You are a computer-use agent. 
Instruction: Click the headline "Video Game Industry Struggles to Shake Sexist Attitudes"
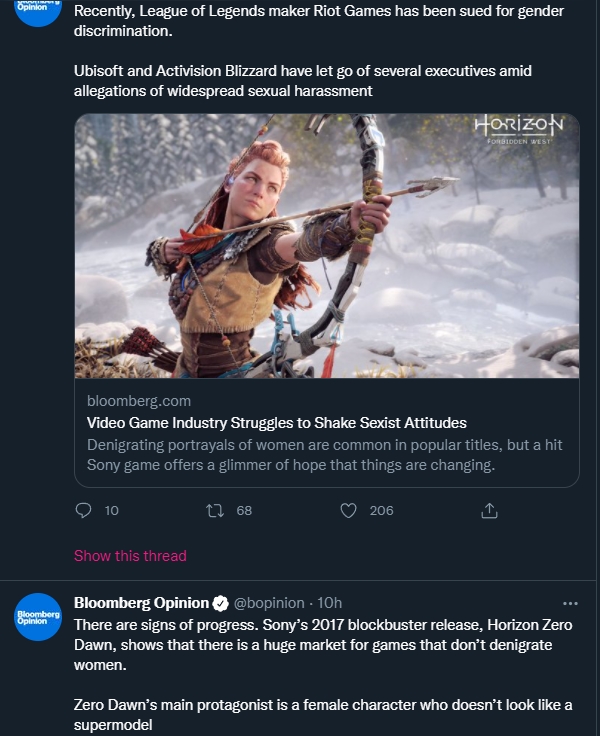point(277,423)
